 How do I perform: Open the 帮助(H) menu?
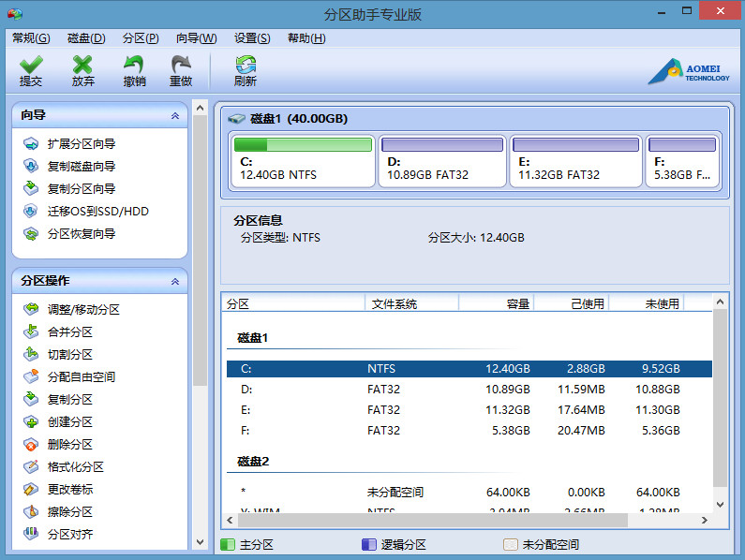pos(306,38)
